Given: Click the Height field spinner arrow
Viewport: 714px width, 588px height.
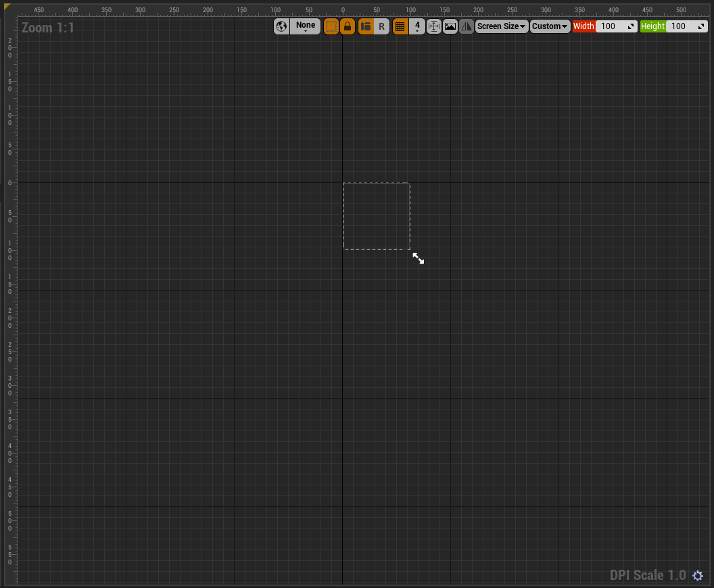Looking at the screenshot, I should click(701, 26).
